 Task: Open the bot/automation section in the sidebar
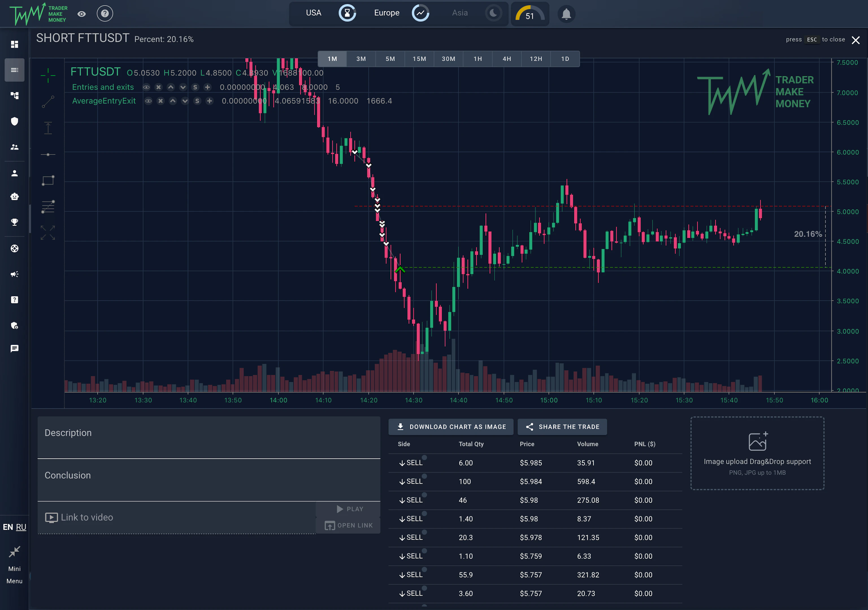[14, 196]
